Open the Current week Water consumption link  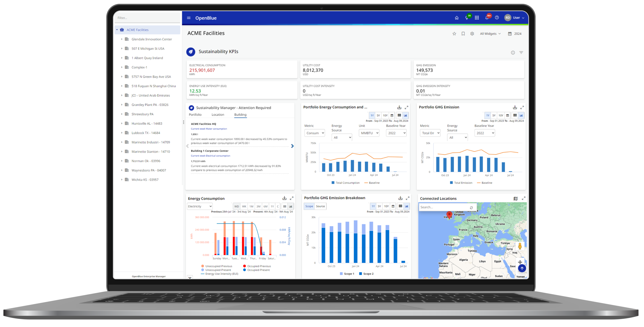(x=209, y=129)
